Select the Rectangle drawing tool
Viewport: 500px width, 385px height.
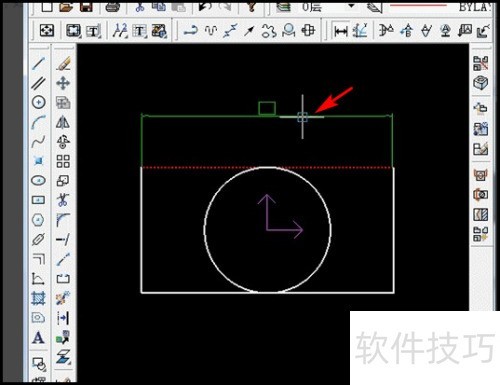(x=39, y=200)
